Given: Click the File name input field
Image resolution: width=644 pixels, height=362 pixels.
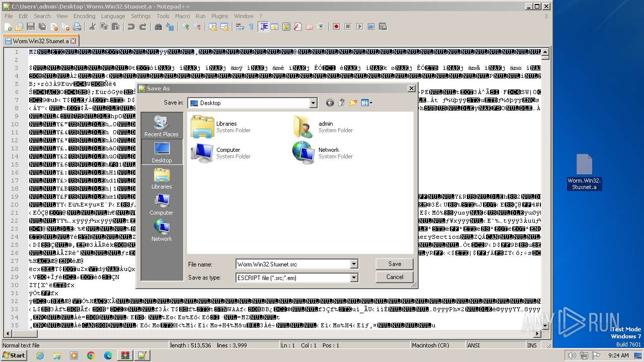Looking at the screenshot, I should click(293, 264).
